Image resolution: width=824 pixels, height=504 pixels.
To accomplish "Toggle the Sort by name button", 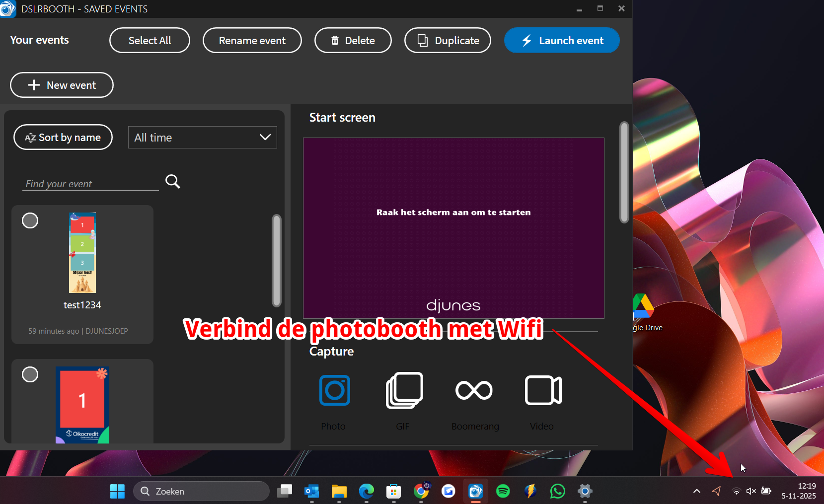I will pos(63,138).
